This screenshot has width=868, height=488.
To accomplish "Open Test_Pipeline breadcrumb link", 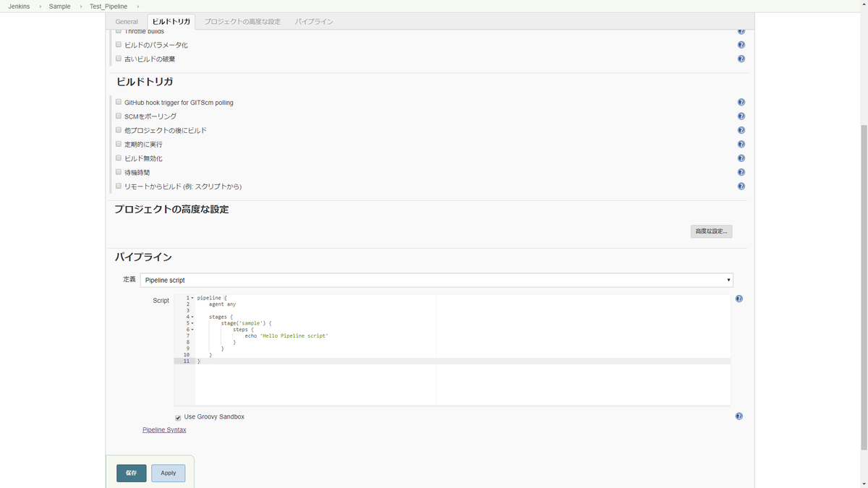I will pos(109,7).
